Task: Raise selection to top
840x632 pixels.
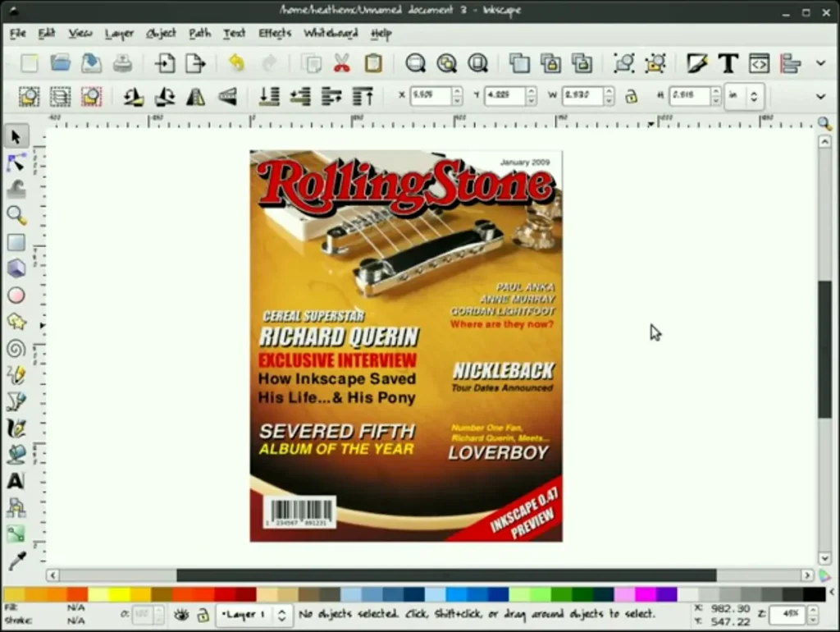Action: click(363, 97)
